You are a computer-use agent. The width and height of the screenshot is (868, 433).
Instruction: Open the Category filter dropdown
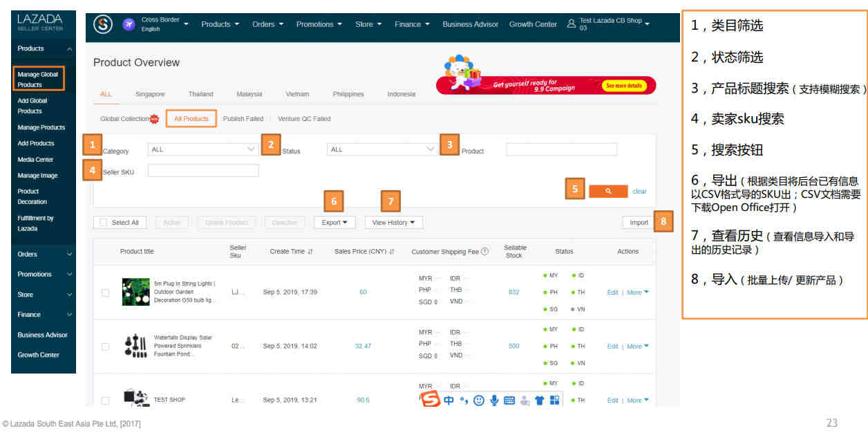click(x=202, y=149)
